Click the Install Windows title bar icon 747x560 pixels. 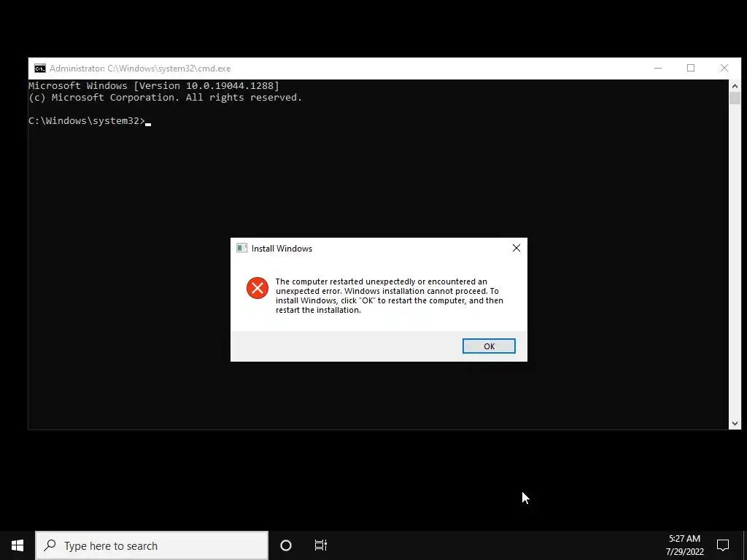(242, 248)
